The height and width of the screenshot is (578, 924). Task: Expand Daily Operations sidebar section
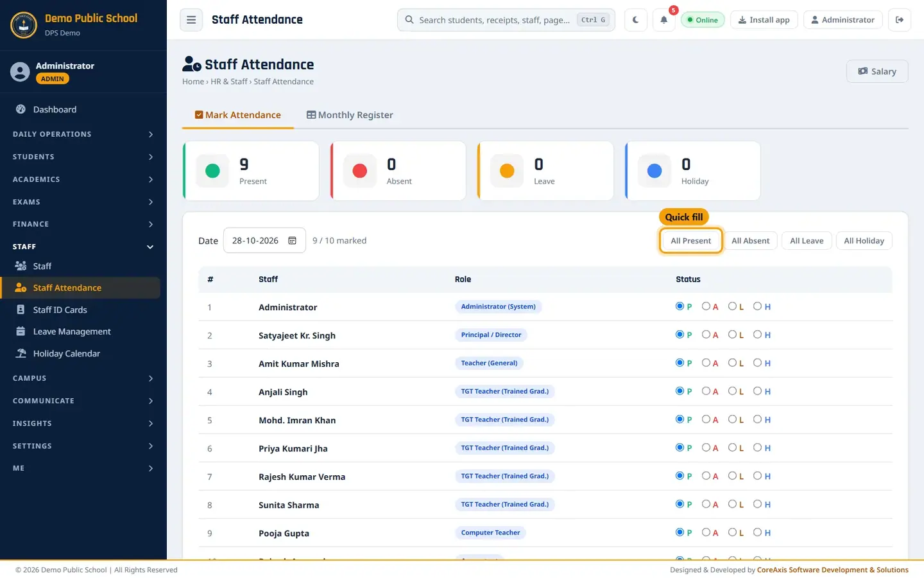pos(83,134)
